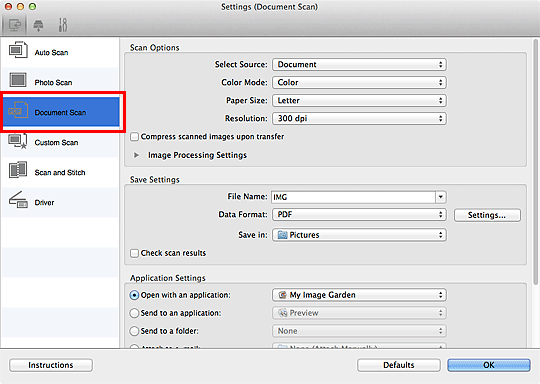This screenshot has height=384, width=540.
Task: Click the yellow minimize window button
Action: pyautogui.click(x=20, y=7)
